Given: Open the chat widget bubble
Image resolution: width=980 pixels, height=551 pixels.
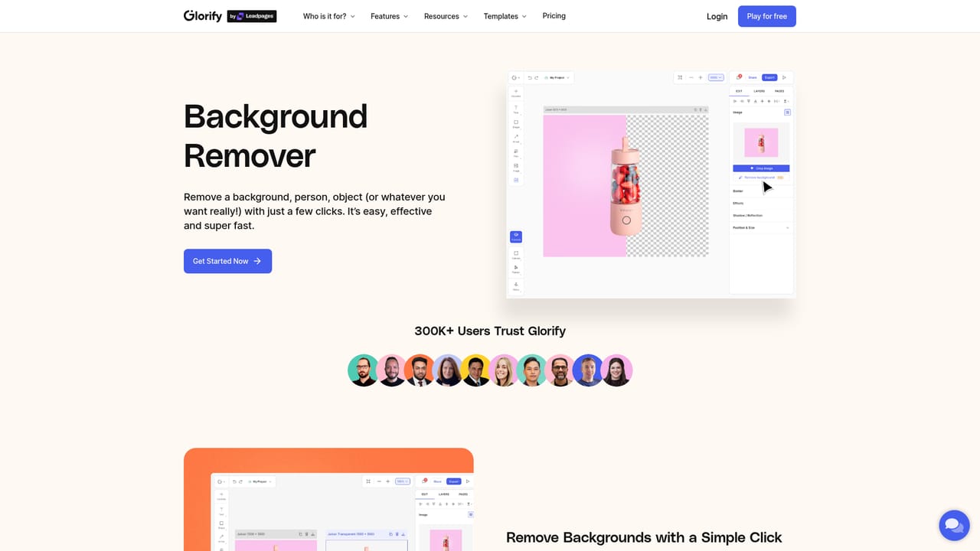Looking at the screenshot, I should point(954,525).
